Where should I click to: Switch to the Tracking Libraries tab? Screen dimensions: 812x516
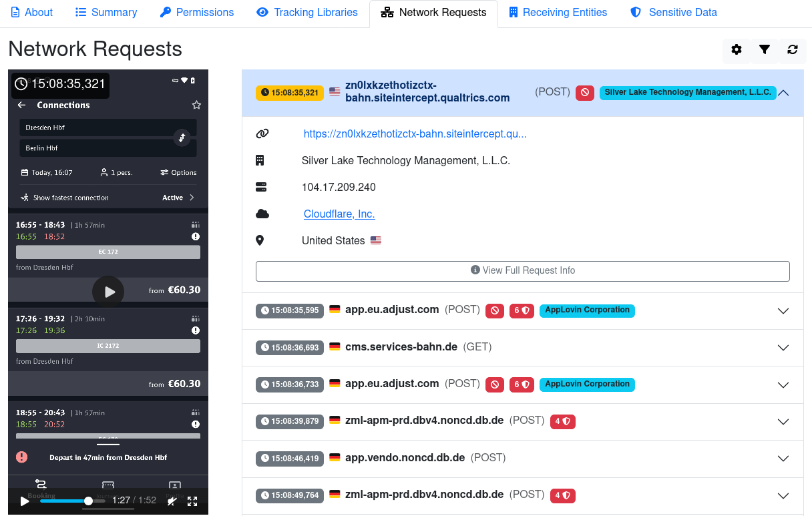pyautogui.click(x=307, y=13)
